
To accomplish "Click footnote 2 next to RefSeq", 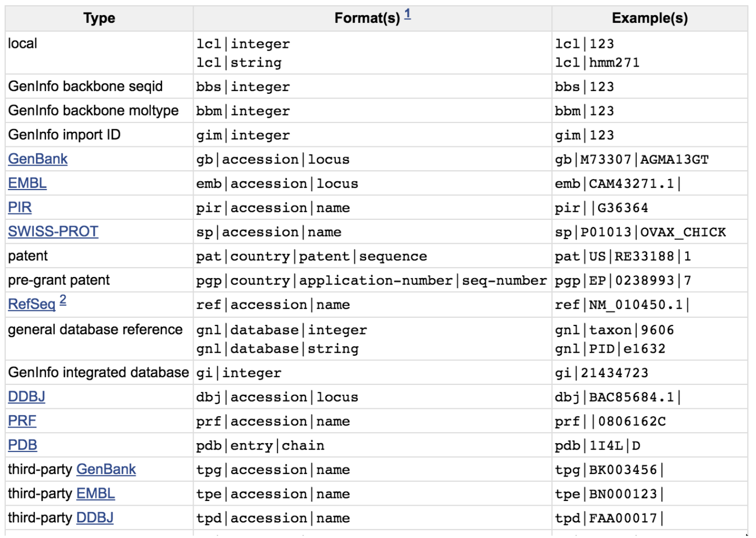I will click(63, 300).
